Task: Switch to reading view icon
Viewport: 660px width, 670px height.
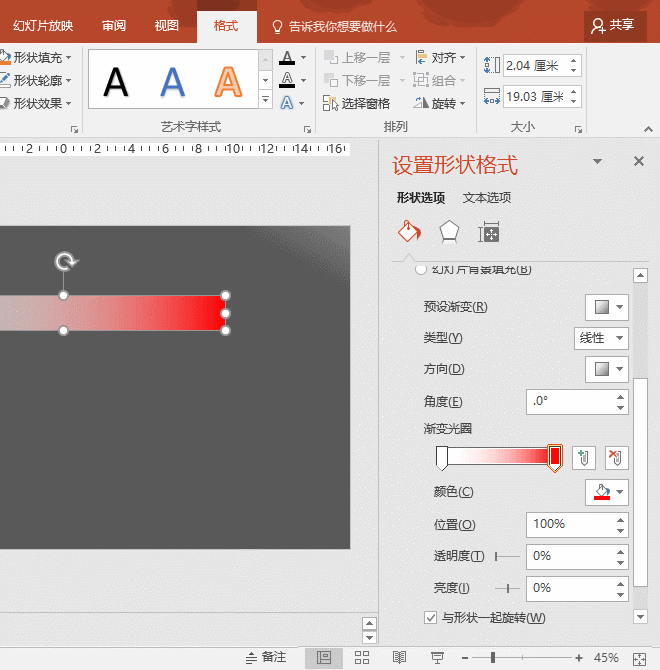Action: tap(399, 658)
